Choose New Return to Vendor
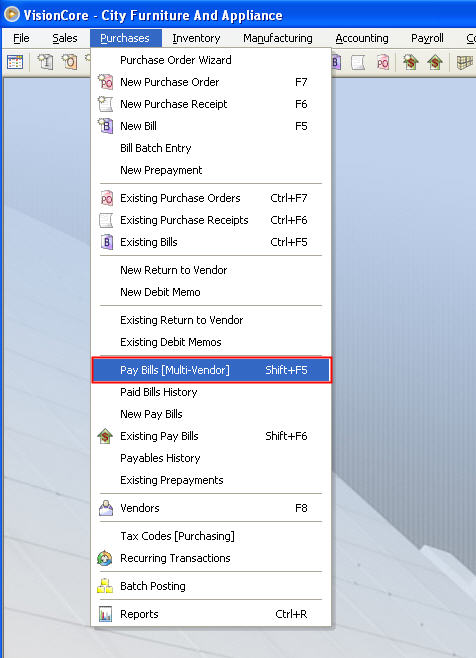Viewport: 476px width, 658px height. point(211,270)
